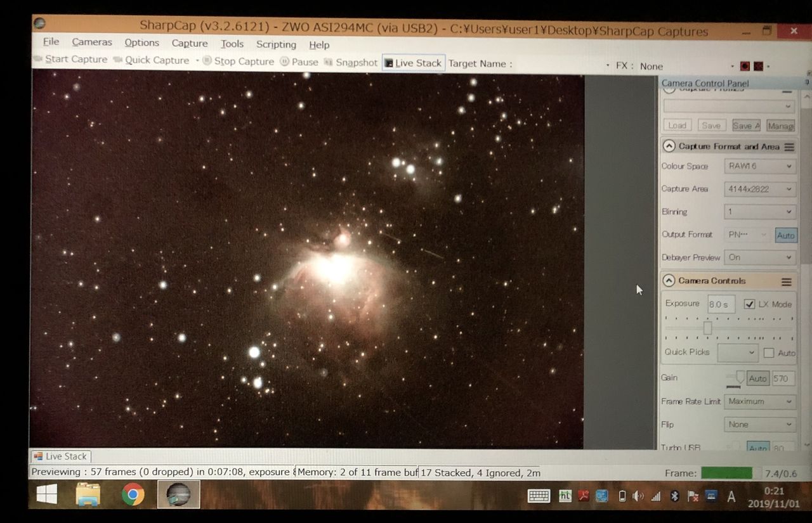812x523 pixels.
Task: Open the Capture menu
Action: point(190,44)
